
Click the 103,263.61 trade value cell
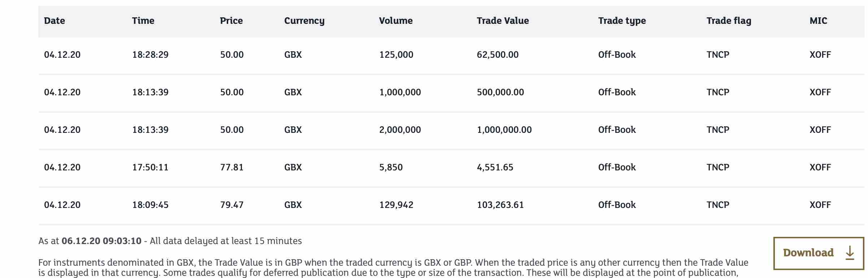pos(500,205)
